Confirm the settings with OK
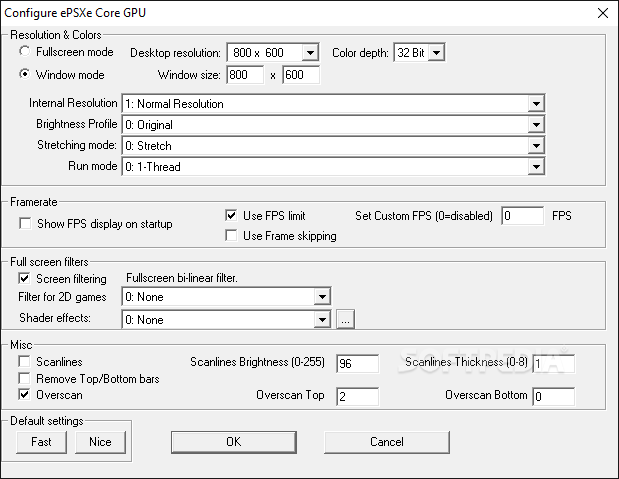This screenshot has height=479, width=619. click(x=234, y=442)
